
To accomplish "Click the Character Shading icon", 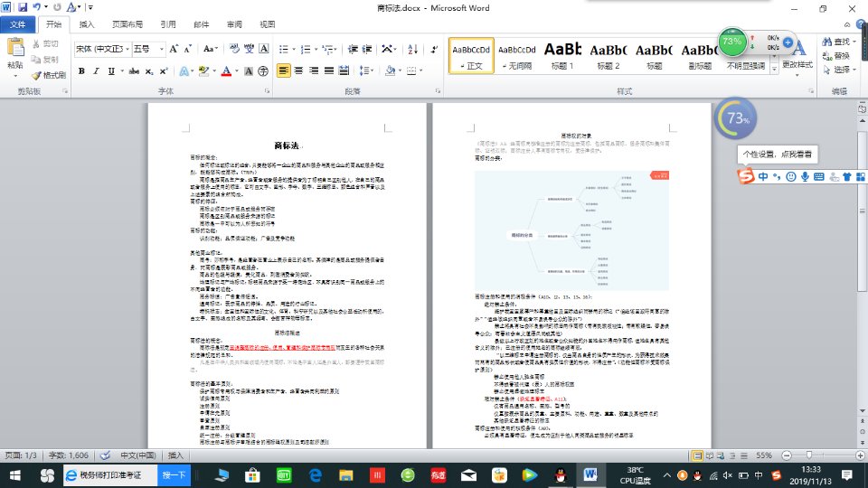I will [249, 71].
